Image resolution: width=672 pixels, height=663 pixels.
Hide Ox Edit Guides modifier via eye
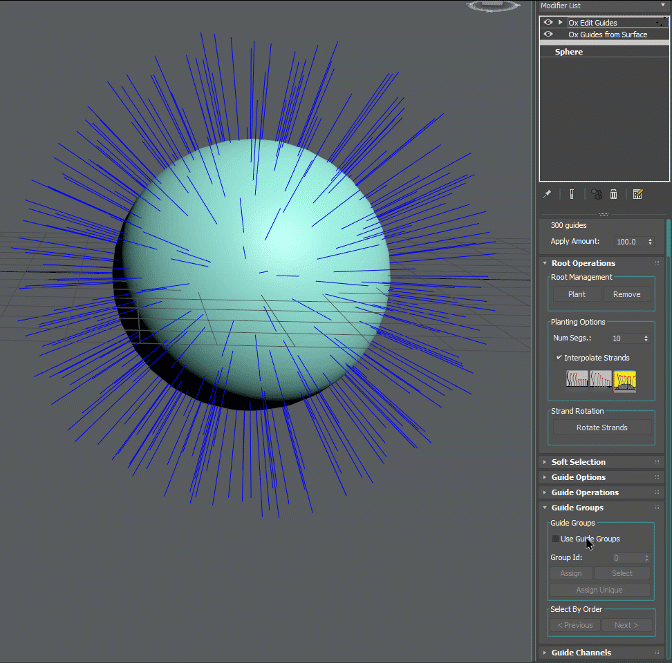coord(548,22)
